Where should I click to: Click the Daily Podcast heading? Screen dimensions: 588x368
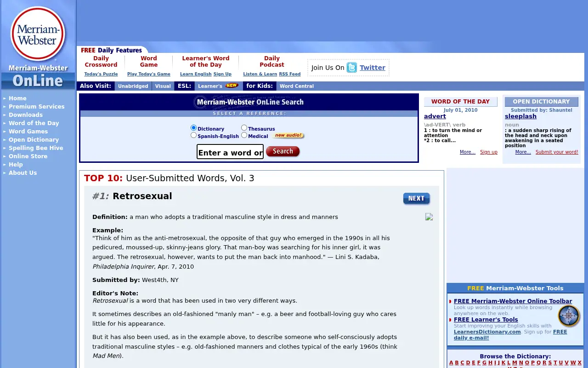(x=272, y=62)
